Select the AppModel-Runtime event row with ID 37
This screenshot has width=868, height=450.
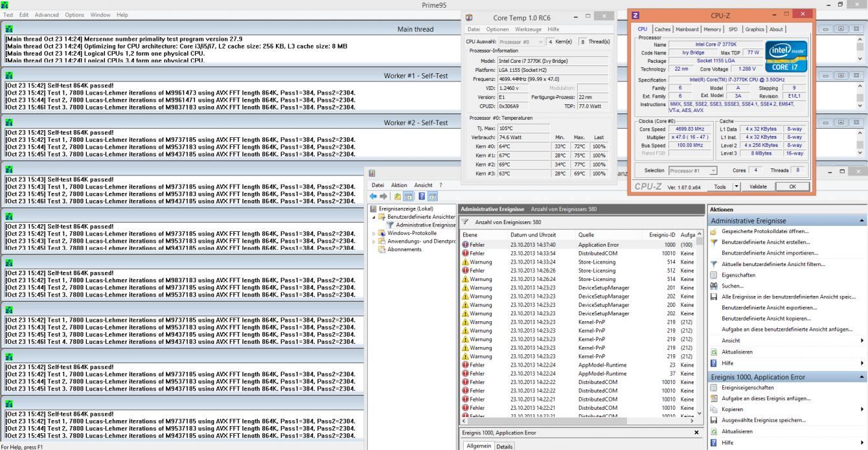point(578,373)
